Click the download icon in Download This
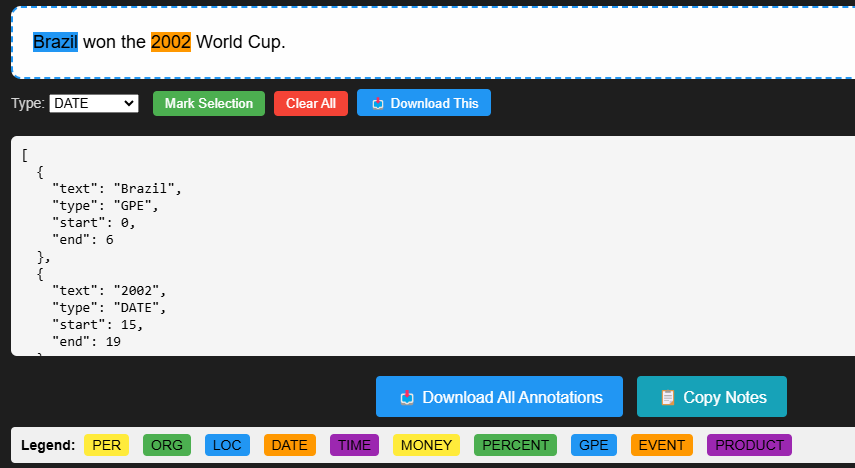The image size is (855, 468). (x=377, y=104)
